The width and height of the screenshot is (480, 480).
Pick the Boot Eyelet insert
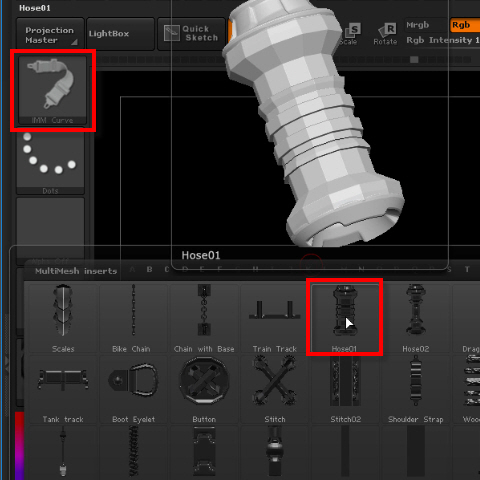point(133,389)
